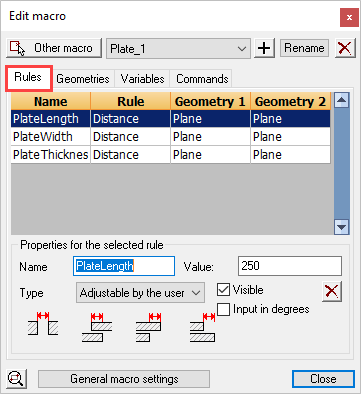Go to the Commands tab
The image size is (361, 394).
[202, 79]
